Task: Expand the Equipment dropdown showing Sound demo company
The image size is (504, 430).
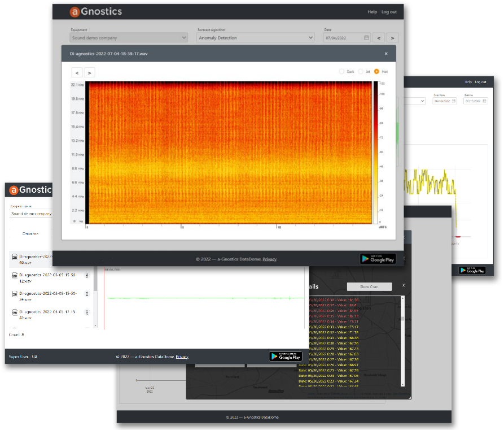Action: 129,38
